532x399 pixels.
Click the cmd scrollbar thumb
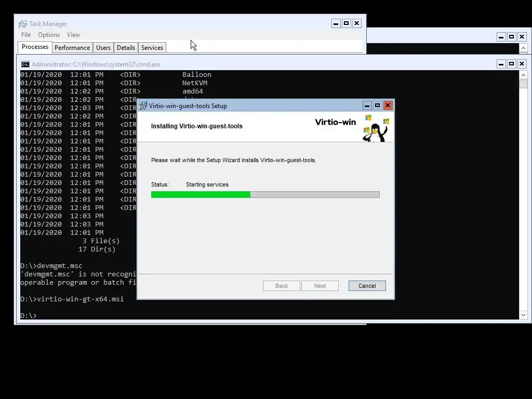tap(523, 84)
